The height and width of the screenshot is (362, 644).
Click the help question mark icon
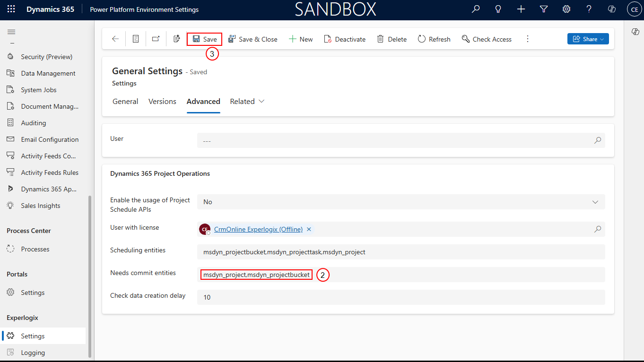click(589, 9)
